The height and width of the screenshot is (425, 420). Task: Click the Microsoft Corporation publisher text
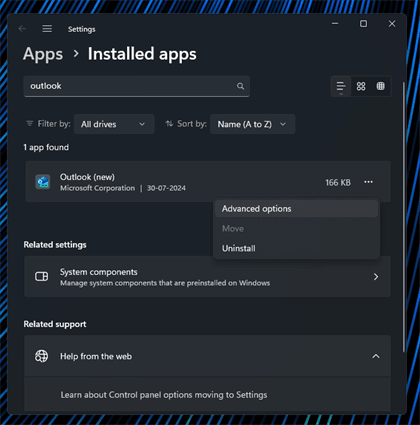point(97,188)
